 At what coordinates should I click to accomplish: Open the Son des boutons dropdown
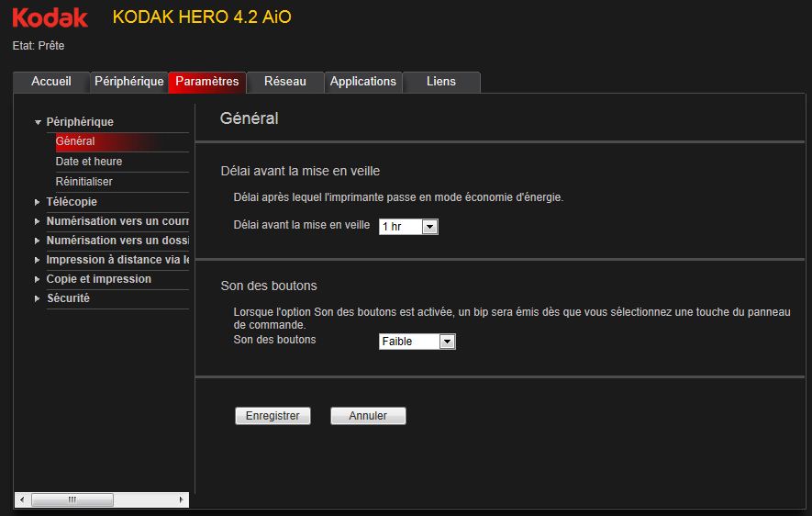coord(417,342)
